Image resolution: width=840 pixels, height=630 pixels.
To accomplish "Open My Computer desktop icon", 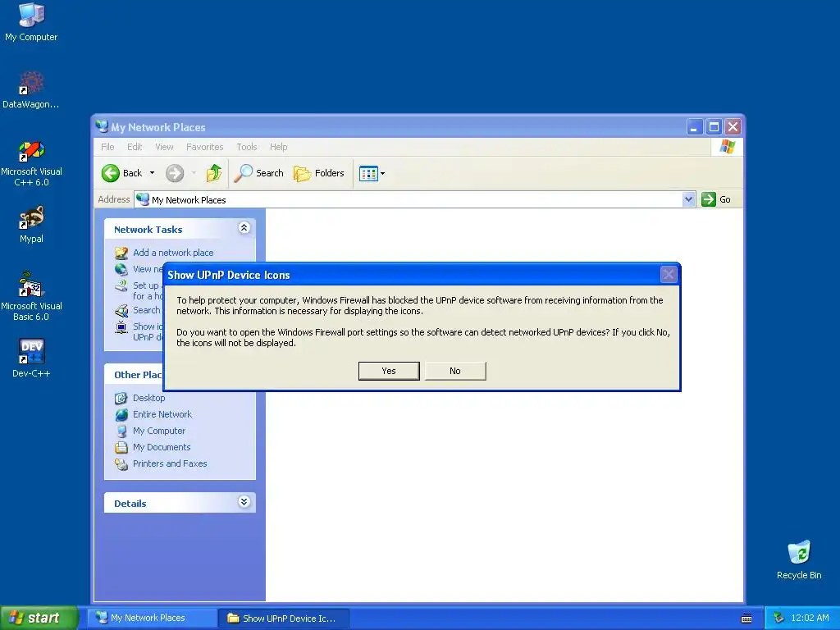I will (31, 21).
